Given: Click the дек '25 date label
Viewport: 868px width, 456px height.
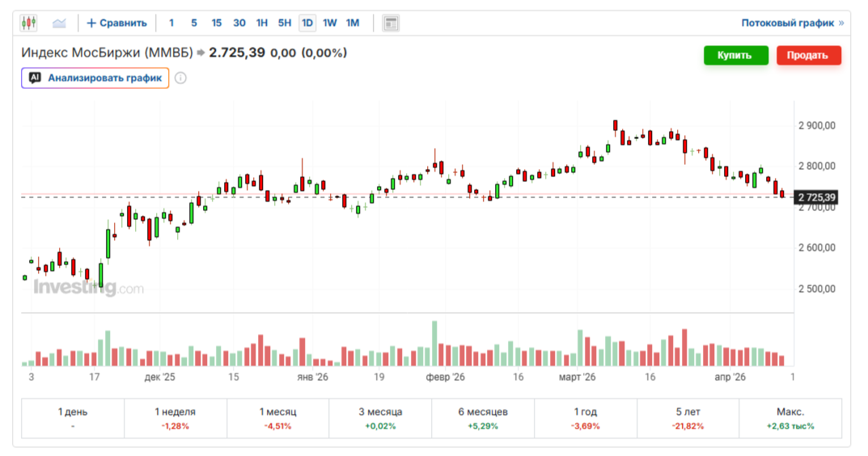Looking at the screenshot, I should click(159, 378).
